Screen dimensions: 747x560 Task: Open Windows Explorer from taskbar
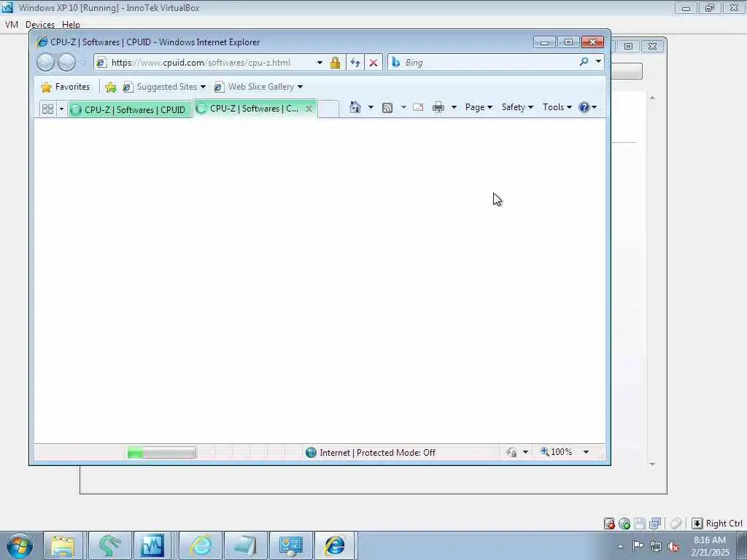click(63, 545)
